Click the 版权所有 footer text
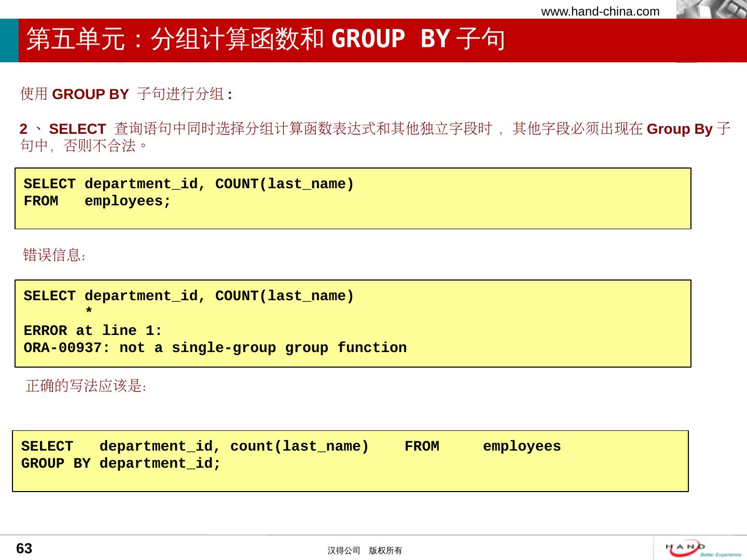Screen dimensions: 747x560 (385, 551)
